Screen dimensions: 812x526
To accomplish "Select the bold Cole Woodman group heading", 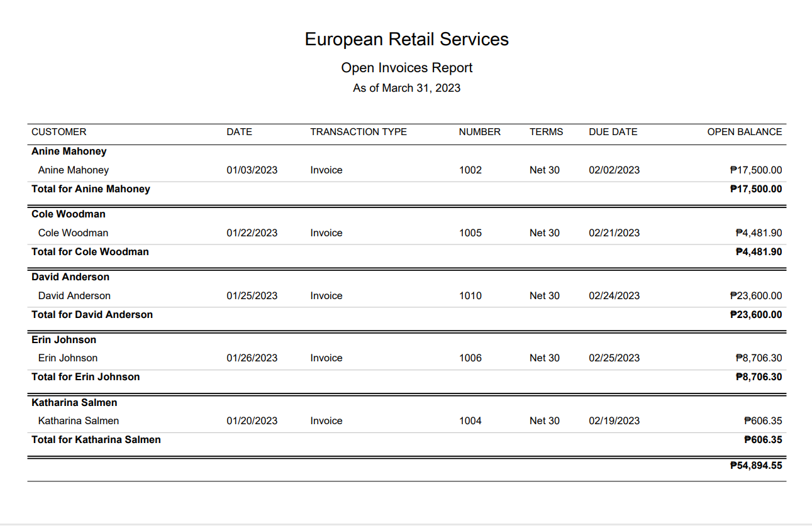I will coord(69,214).
